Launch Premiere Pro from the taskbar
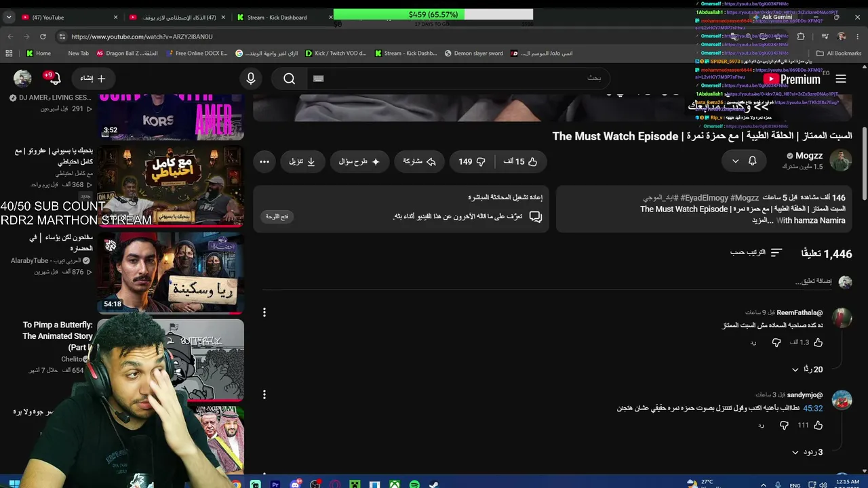The image size is (868, 488). 275,484
